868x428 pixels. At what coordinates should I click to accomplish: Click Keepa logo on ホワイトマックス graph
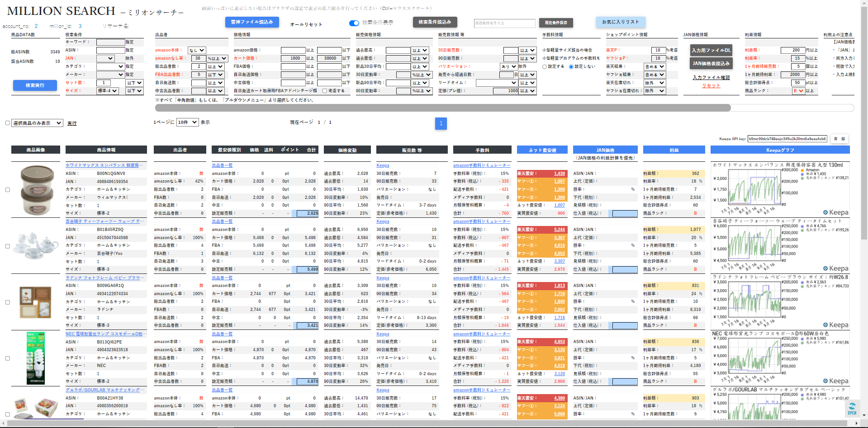(x=835, y=212)
